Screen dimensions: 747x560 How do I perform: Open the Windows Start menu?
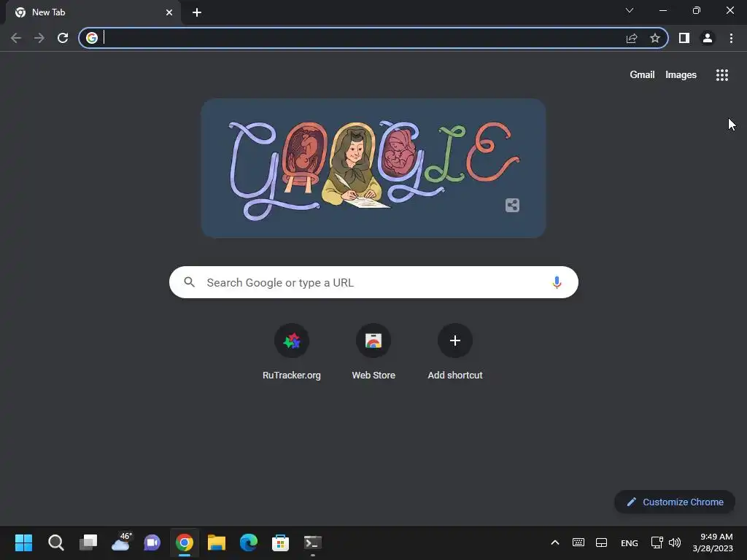(x=23, y=542)
